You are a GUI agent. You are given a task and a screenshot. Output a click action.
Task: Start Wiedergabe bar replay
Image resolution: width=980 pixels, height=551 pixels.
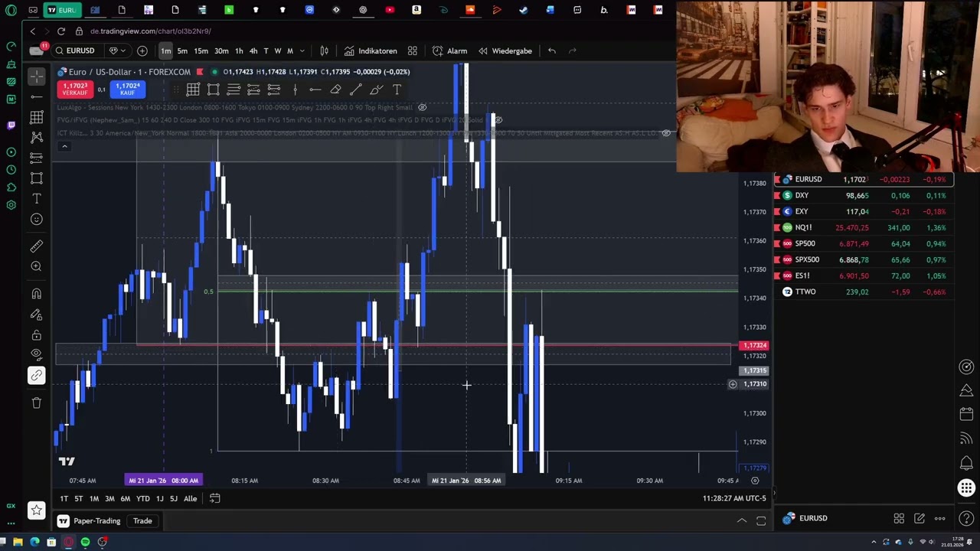click(x=505, y=51)
